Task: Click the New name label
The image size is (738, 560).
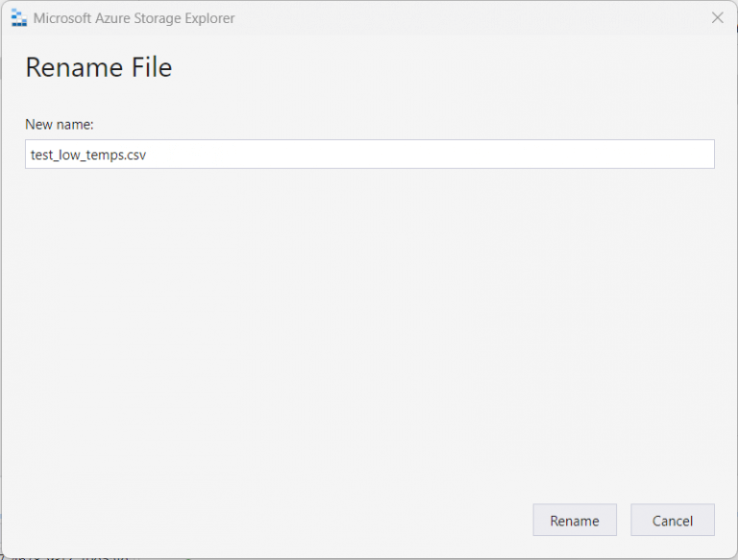Action: click(60, 124)
